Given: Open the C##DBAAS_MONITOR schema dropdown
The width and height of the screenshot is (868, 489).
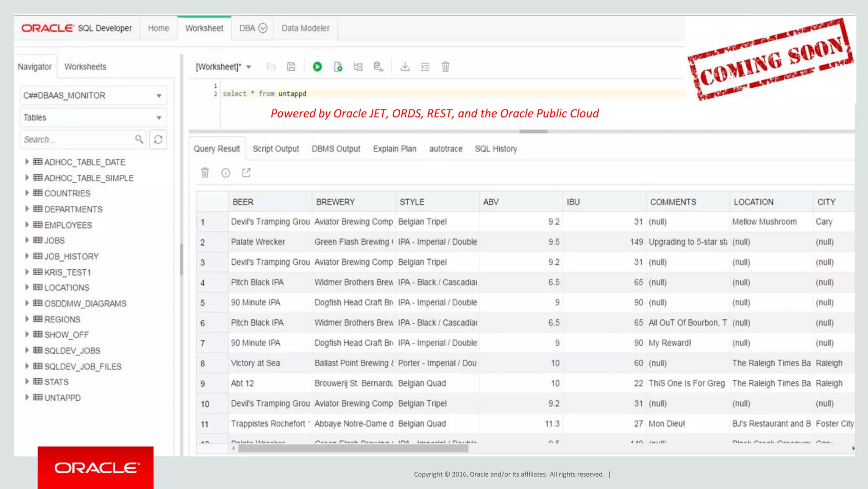Looking at the screenshot, I should pyautogui.click(x=93, y=95).
